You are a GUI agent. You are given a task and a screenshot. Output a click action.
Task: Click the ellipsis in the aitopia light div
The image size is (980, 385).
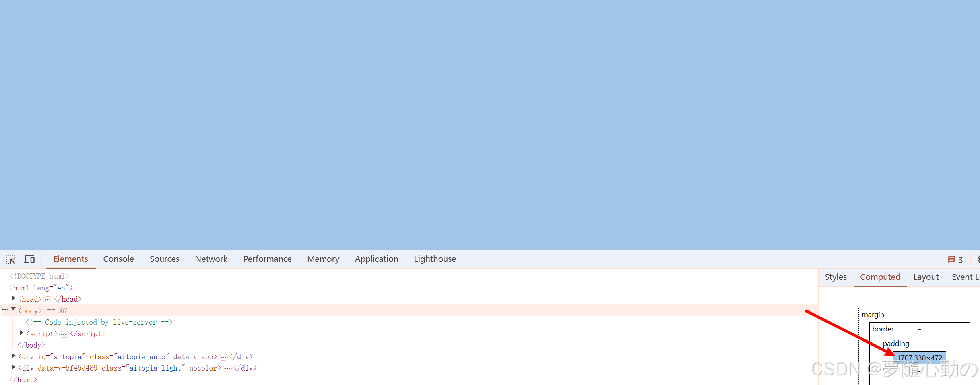tap(227, 368)
